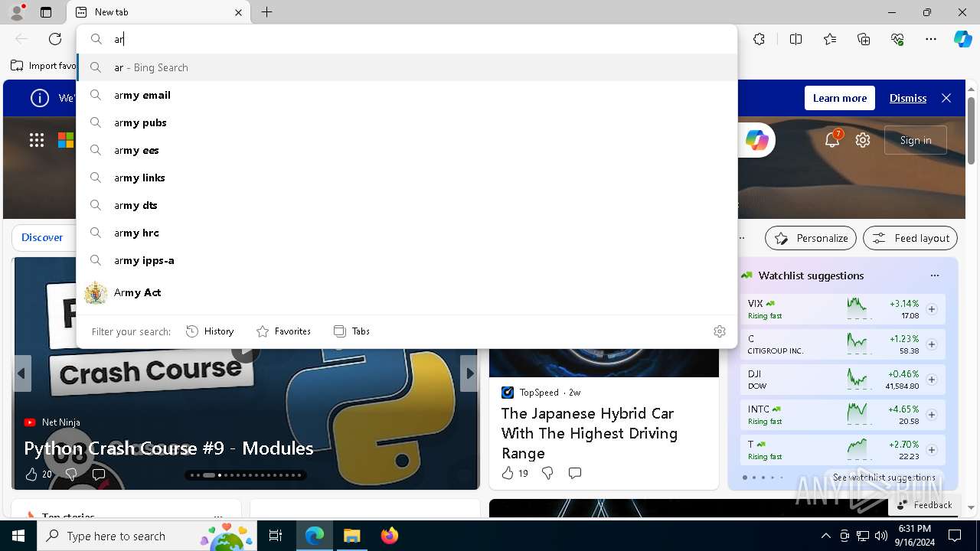Choose suggestion 'army dts'

(x=407, y=205)
